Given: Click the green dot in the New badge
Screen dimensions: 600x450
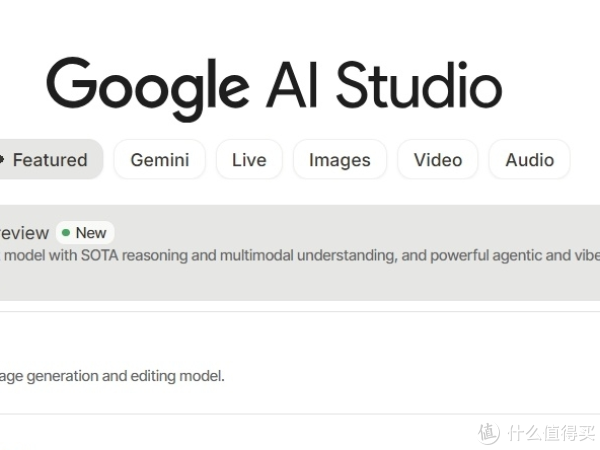Looking at the screenshot, I should (66, 233).
